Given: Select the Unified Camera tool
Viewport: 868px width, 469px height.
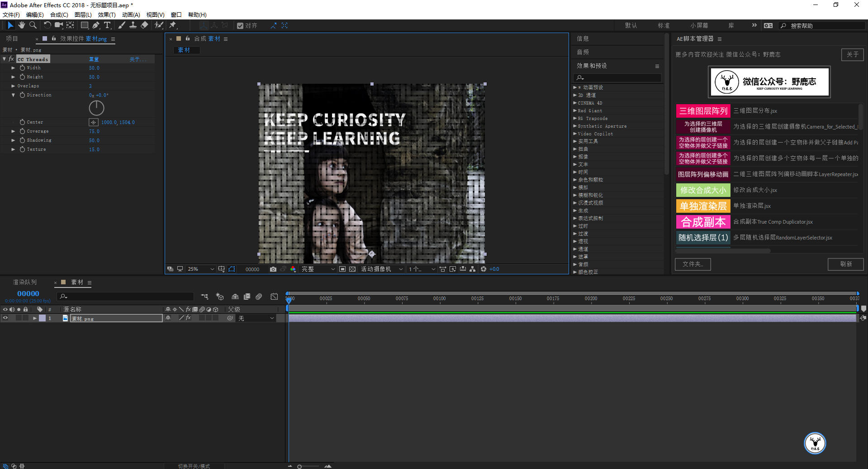Looking at the screenshot, I should click(x=59, y=25).
